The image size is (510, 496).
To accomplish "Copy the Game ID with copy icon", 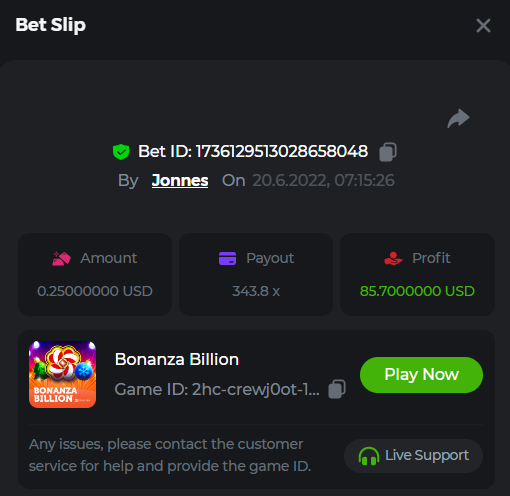I will (x=337, y=389).
